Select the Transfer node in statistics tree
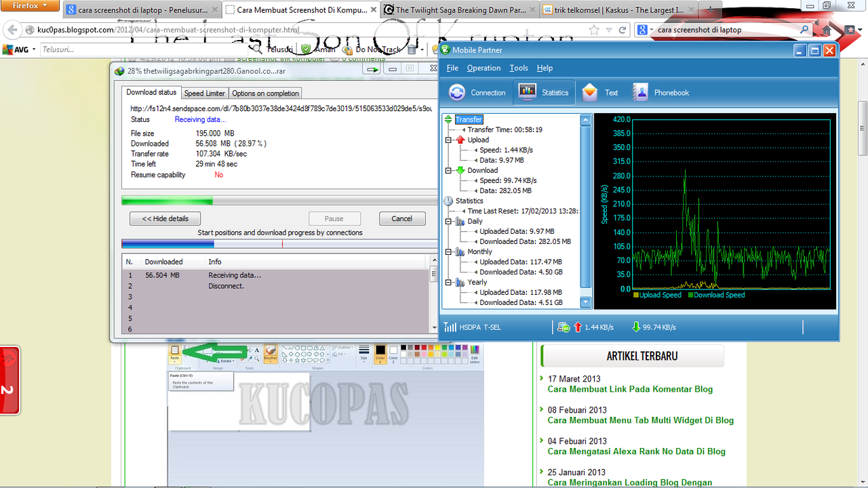 pos(469,120)
